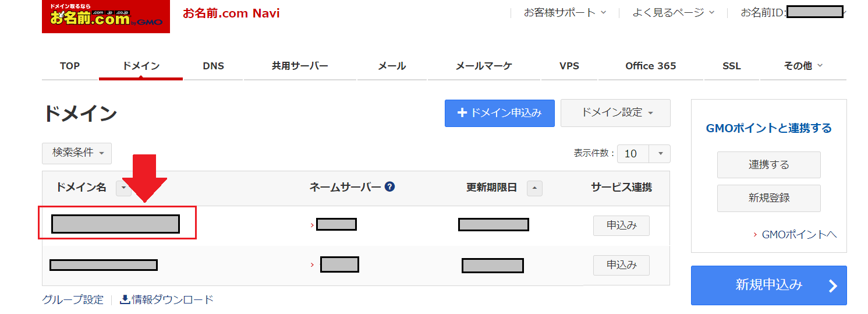868x314 pixels.
Task: Click the sort arrow next to 更新期限日
Action: tap(534, 188)
